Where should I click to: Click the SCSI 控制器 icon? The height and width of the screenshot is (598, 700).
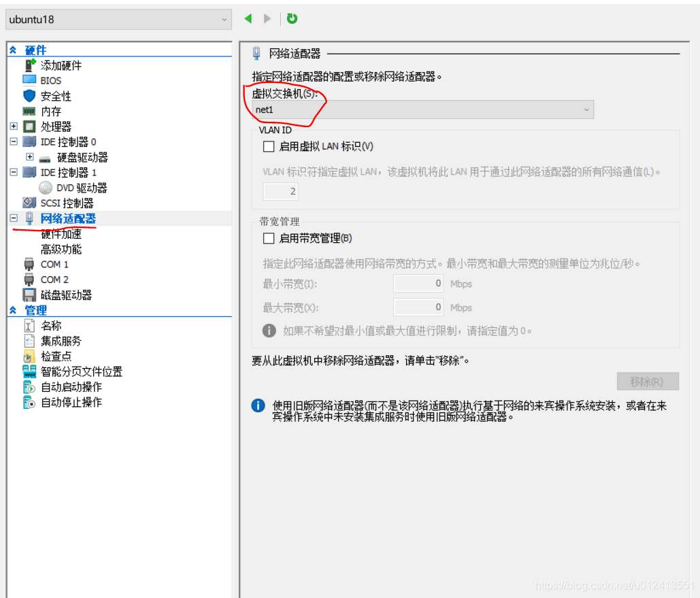coord(29,203)
